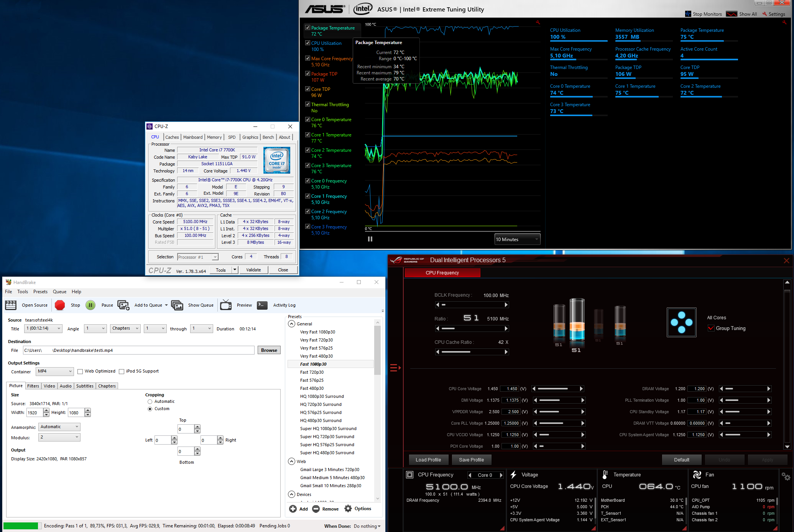
Task: Click the Temperature thermometer icon
Action: click(605, 475)
